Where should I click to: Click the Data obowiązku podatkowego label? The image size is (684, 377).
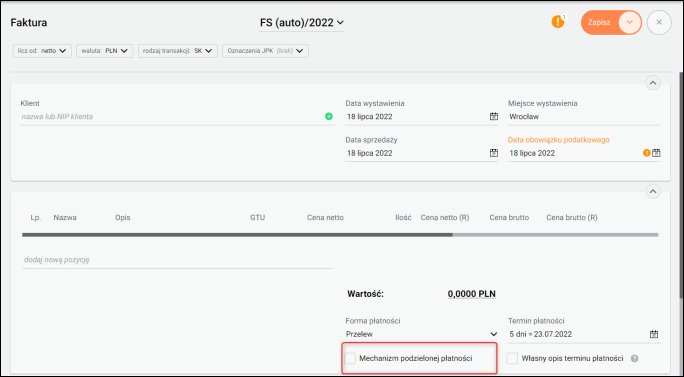click(558, 140)
